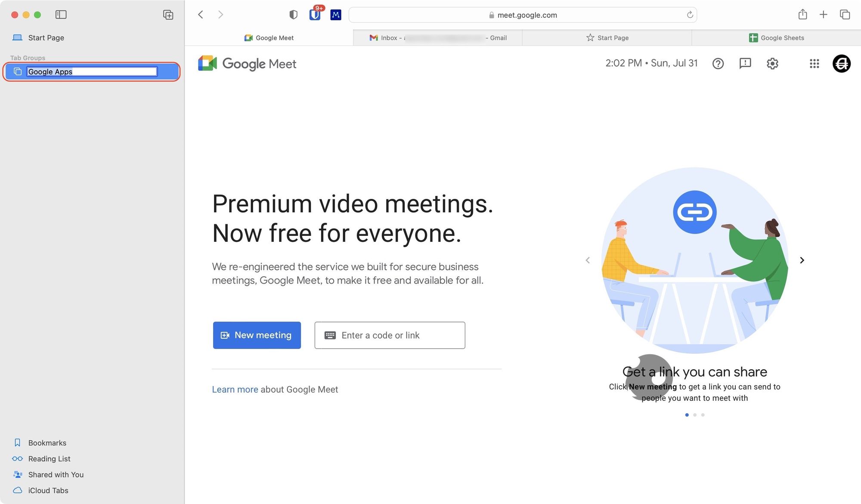Click the Enter a code or link field
The width and height of the screenshot is (861, 504).
coord(390,335)
